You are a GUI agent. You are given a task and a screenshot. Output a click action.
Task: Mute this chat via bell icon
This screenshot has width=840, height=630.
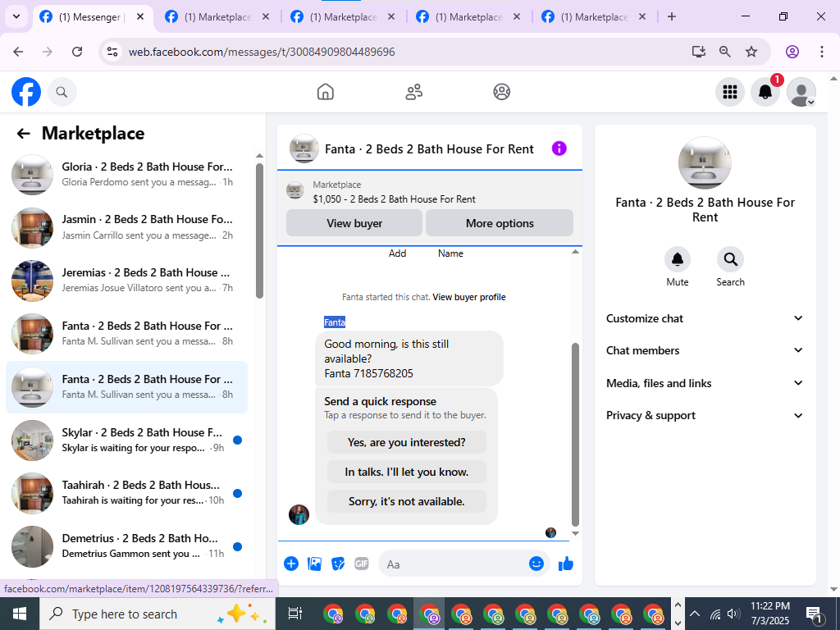click(x=677, y=260)
